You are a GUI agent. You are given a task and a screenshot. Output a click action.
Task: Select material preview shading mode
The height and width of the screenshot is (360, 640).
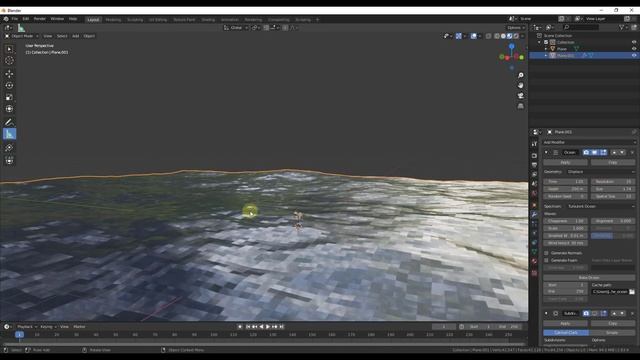tap(509, 36)
